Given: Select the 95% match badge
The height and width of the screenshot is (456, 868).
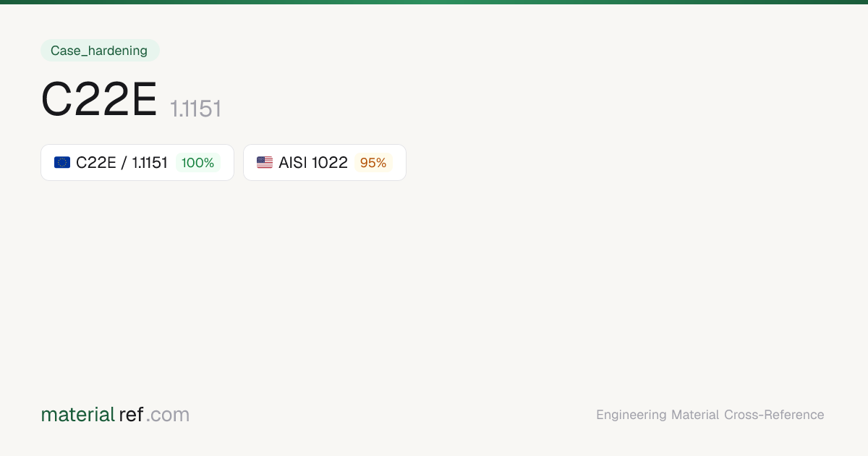Looking at the screenshot, I should point(373,163).
